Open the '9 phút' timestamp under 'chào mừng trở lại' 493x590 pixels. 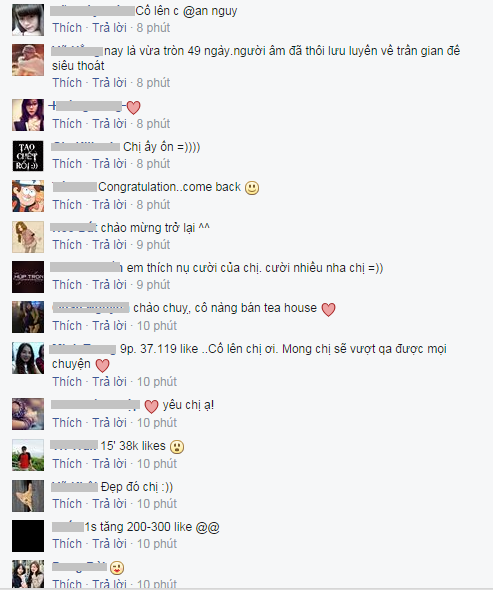point(153,245)
